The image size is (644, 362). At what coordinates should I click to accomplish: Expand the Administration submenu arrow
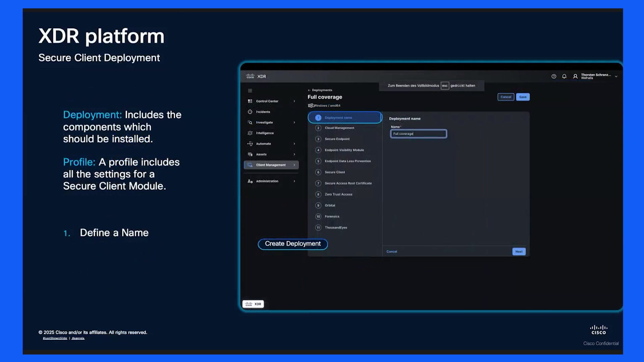[x=294, y=181]
